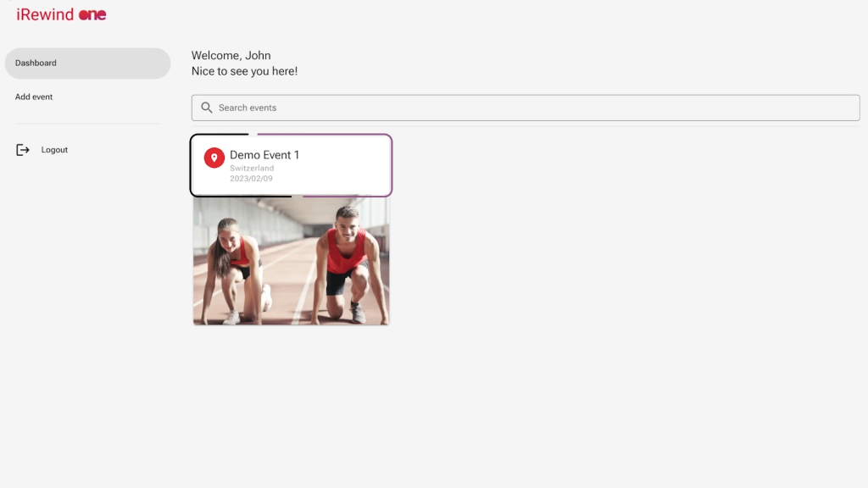The image size is (868, 488).
Task: Open the Demo Event 1 title
Action: click(264, 155)
